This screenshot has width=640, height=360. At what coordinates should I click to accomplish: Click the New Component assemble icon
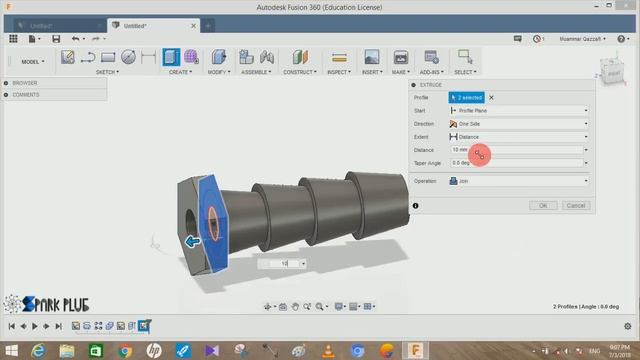click(246, 57)
